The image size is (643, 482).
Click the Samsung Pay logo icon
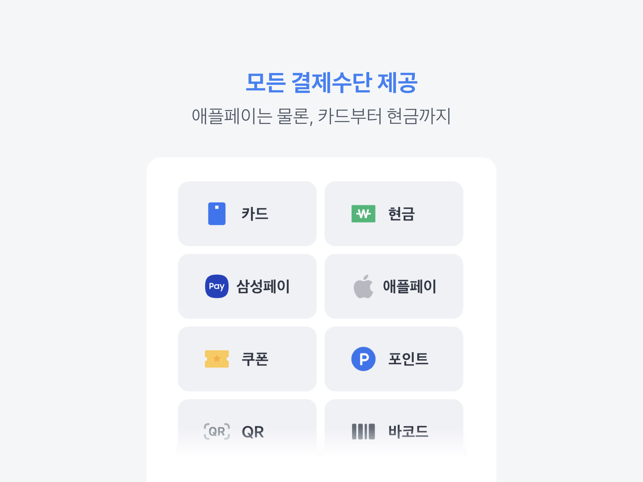pyautogui.click(x=217, y=286)
